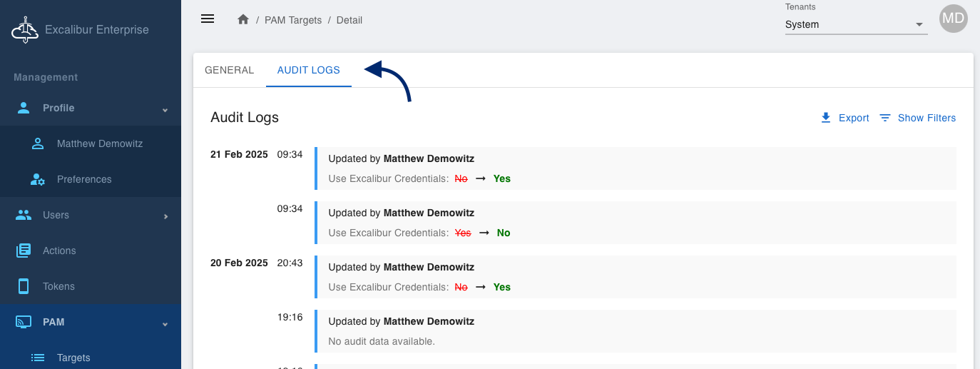Click the 21 Feb 09:34 Yes-result log entry
The height and width of the screenshot is (369, 980).
[x=635, y=168]
